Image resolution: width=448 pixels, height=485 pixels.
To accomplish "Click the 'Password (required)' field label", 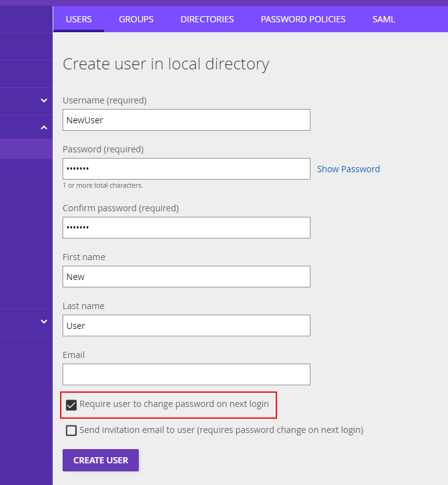I will [103, 149].
